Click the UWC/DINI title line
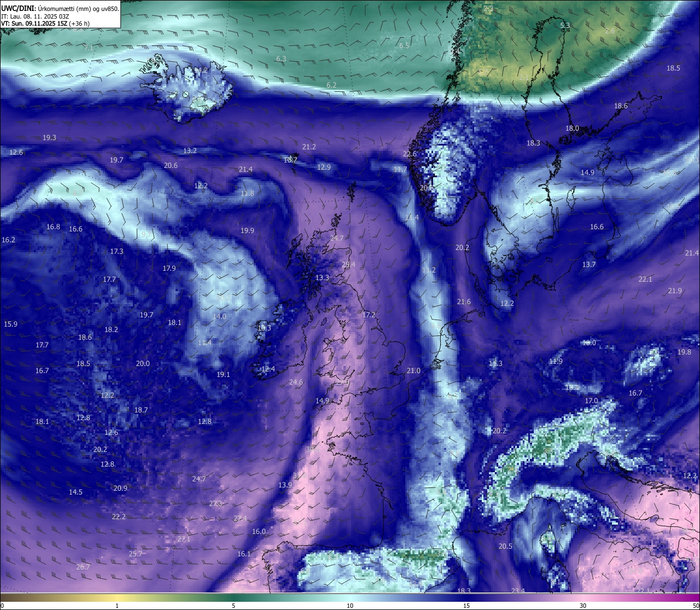This screenshot has width=700, height=610. (x=60, y=9)
